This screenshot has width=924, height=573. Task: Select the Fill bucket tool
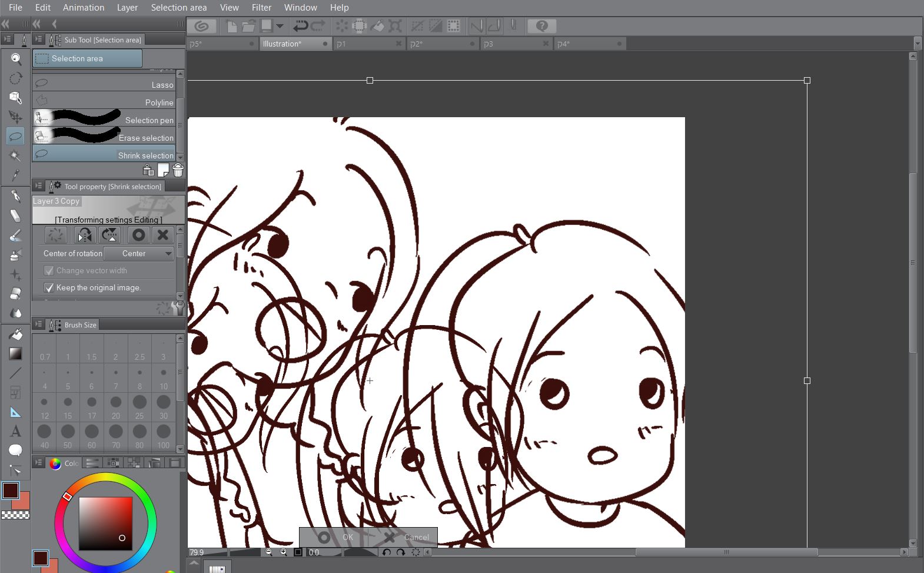(x=16, y=334)
